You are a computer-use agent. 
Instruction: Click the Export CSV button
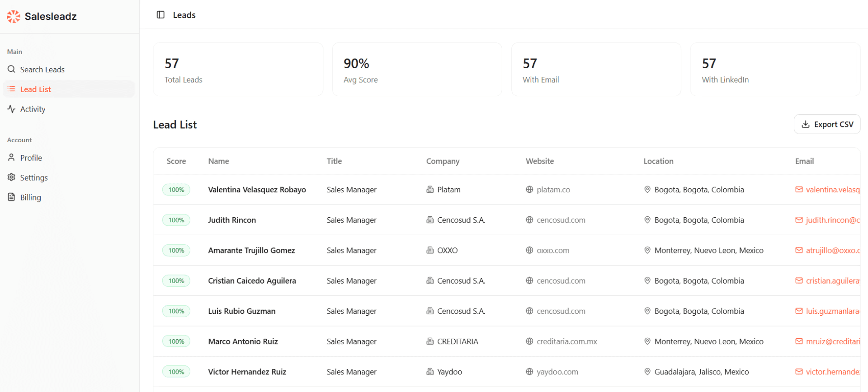827,125
